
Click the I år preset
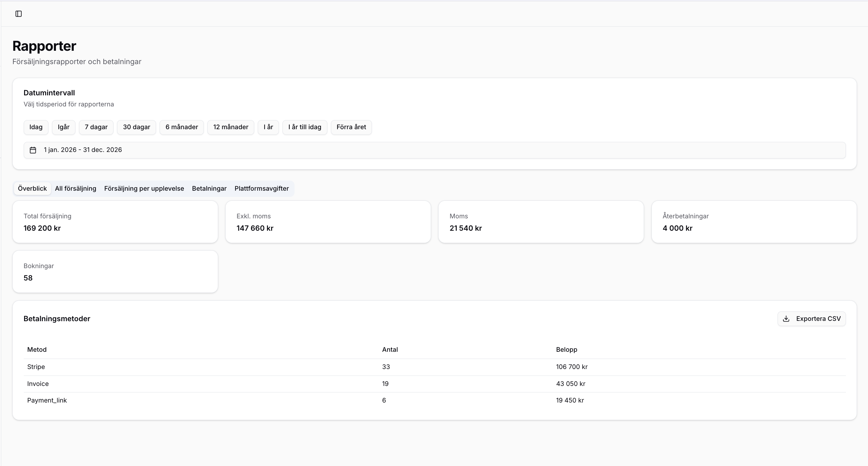[x=268, y=127]
